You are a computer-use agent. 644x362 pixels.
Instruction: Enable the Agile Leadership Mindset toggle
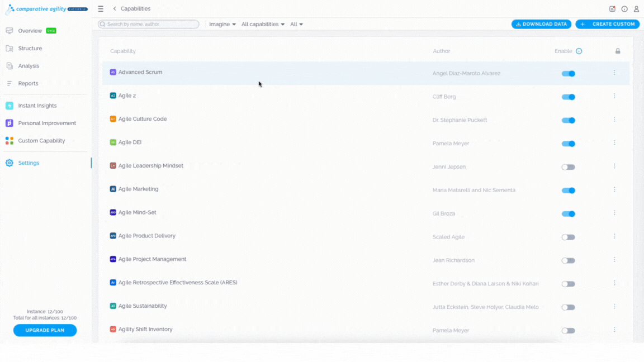point(569,167)
